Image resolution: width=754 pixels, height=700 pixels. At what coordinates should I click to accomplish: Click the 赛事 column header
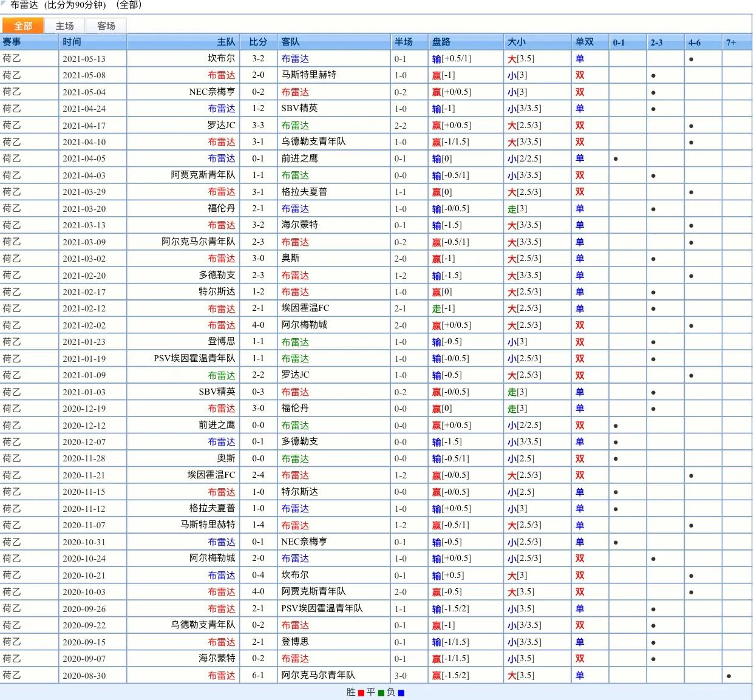click(12, 42)
